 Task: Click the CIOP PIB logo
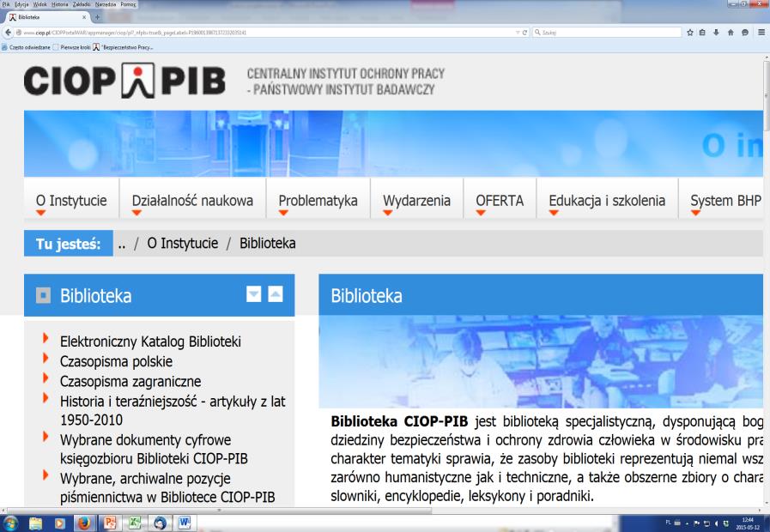pos(124,81)
